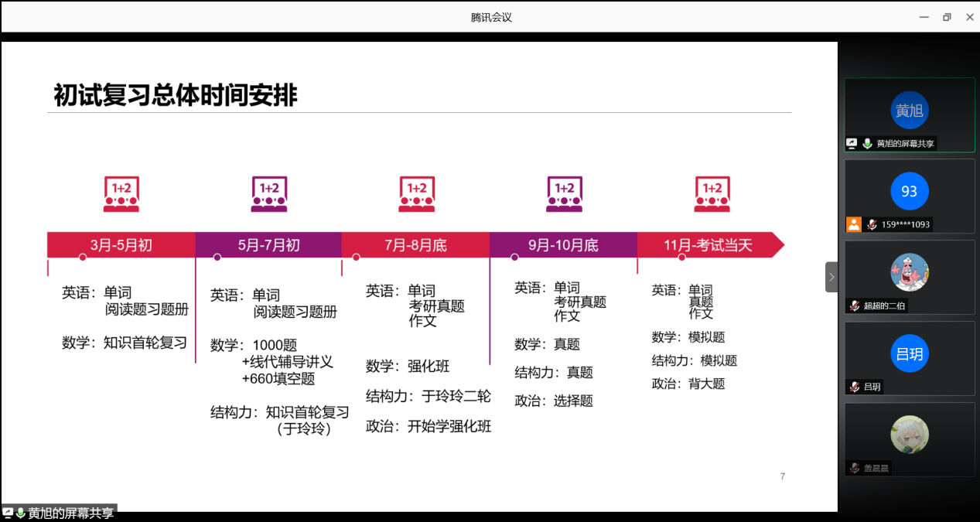
Task: Click bottom-left screen sharing indicator icon
Action: (8, 513)
